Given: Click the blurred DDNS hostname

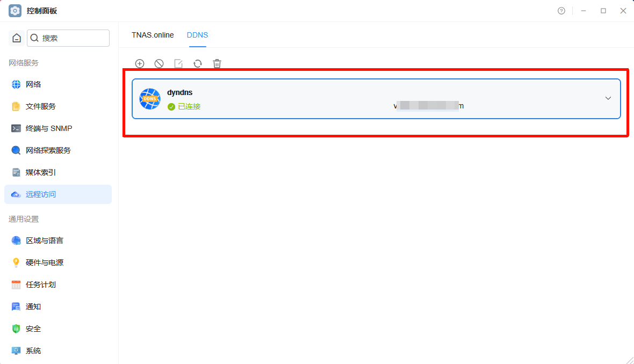Looking at the screenshot, I should pyautogui.click(x=429, y=106).
